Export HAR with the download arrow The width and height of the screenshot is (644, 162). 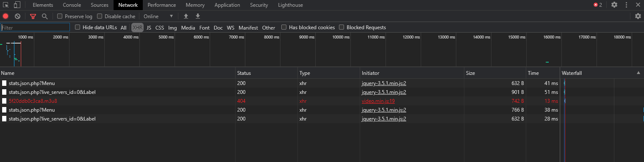point(197,16)
